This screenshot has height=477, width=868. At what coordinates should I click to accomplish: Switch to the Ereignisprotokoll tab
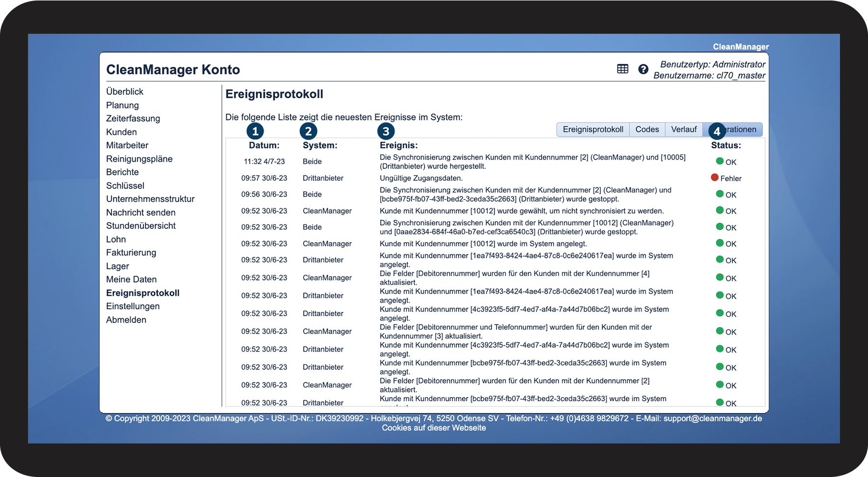click(x=593, y=129)
